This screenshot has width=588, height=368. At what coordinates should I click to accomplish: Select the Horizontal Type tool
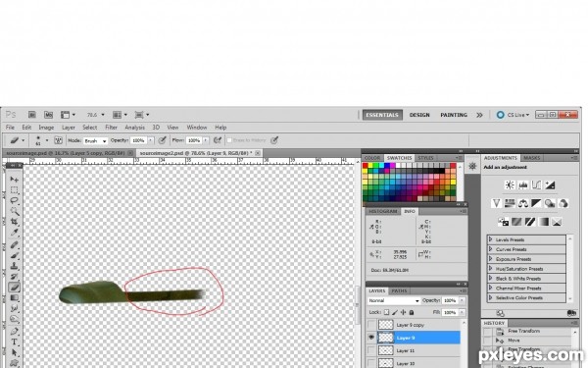(x=15, y=342)
